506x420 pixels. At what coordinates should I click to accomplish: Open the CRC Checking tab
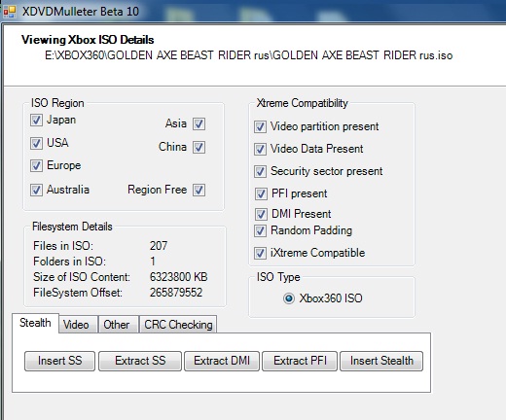[178, 324]
